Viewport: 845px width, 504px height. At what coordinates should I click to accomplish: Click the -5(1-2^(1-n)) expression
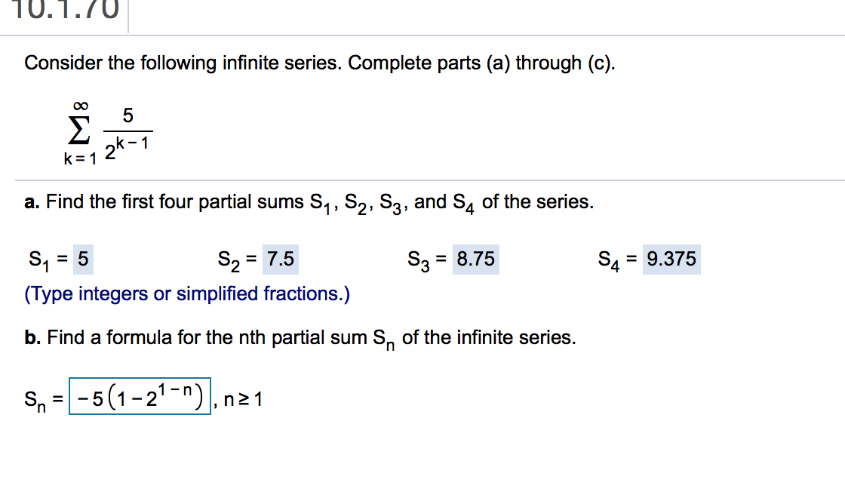[x=140, y=394]
